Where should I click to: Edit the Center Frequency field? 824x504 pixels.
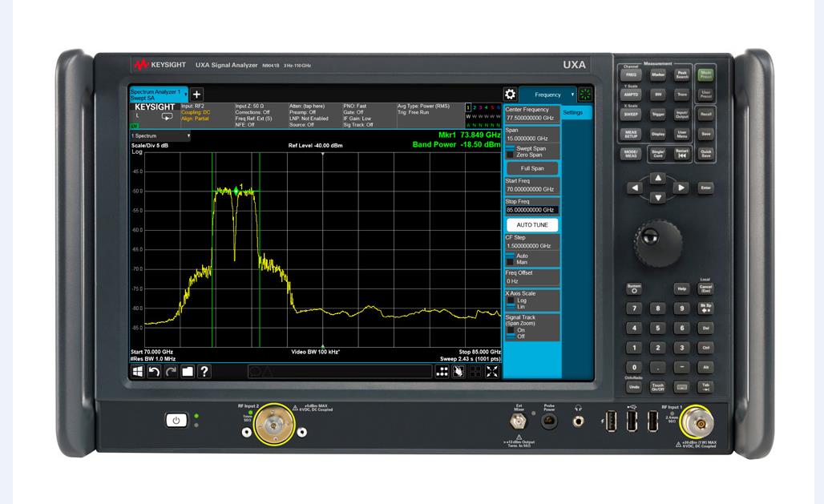532,114
